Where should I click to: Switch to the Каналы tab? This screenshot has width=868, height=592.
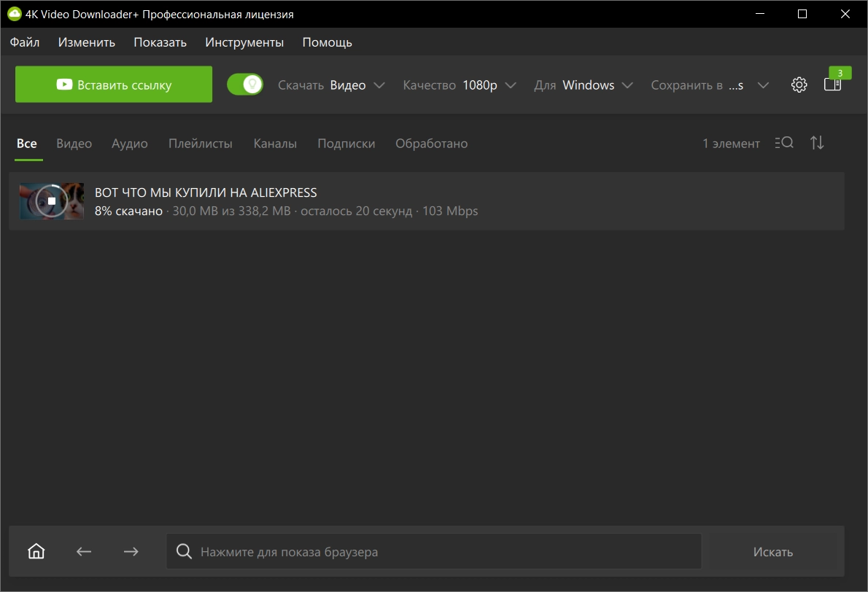tap(275, 144)
